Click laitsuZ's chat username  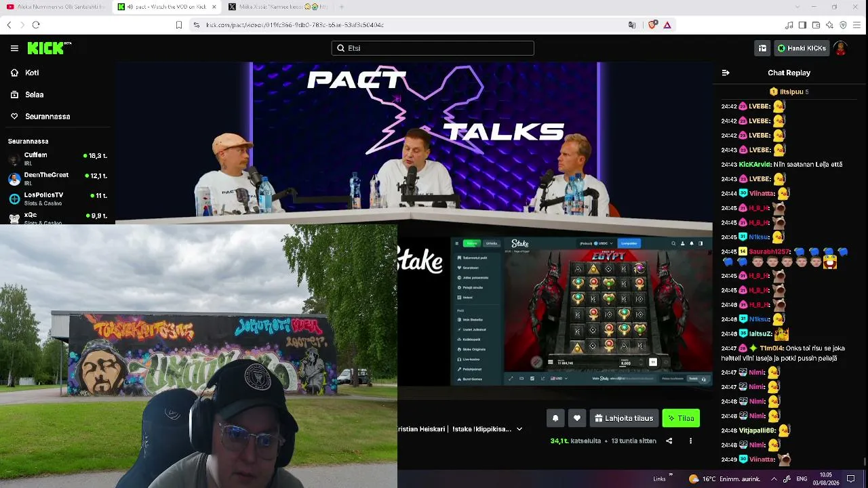click(x=760, y=333)
